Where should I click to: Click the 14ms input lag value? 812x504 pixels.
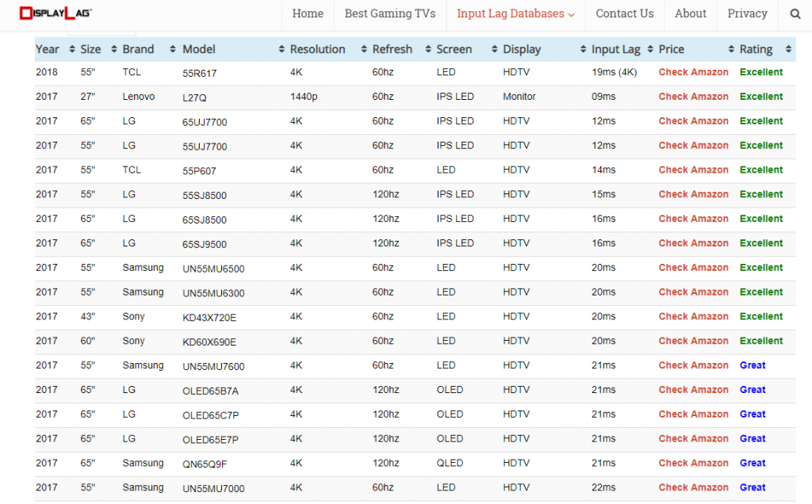603,170
